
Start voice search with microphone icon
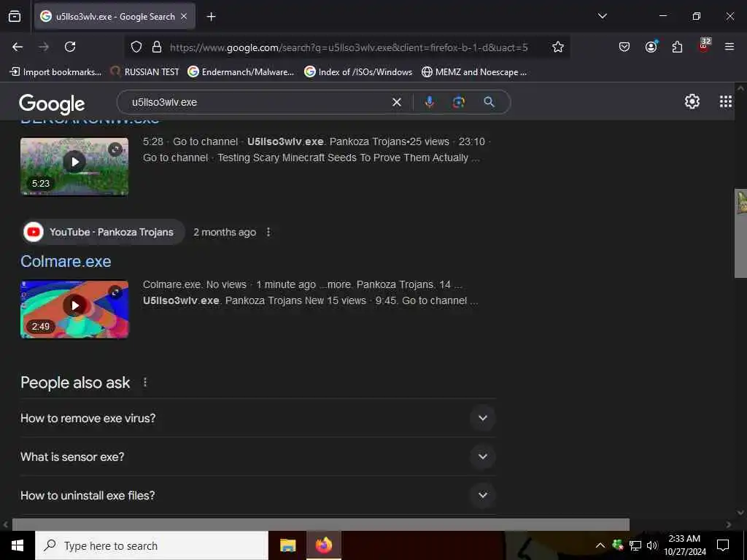429,102
